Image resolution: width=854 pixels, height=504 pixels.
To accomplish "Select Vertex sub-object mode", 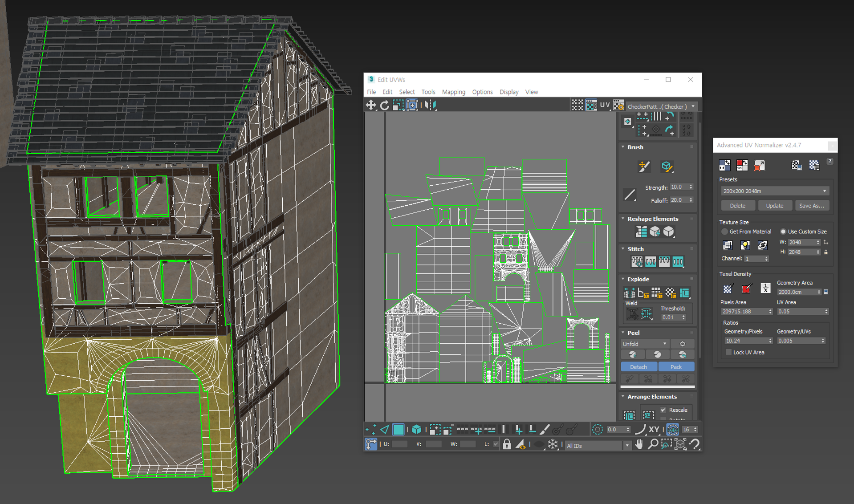I will (x=370, y=430).
